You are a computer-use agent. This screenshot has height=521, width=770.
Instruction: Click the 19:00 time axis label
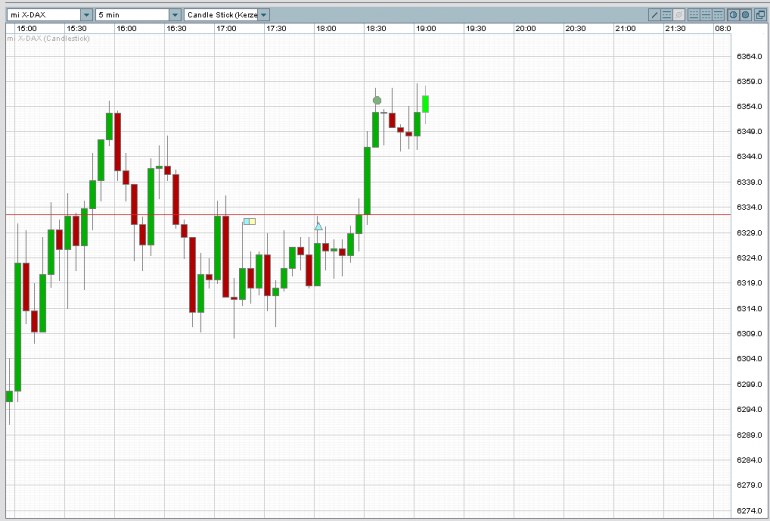tap(426, 28)
